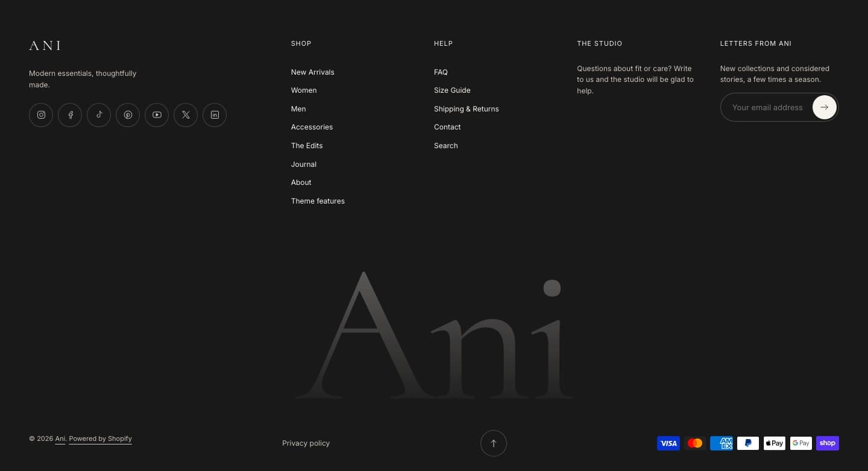Open the Size Guide link
This screenshot has height=471, width=868.
click(452, 90)
